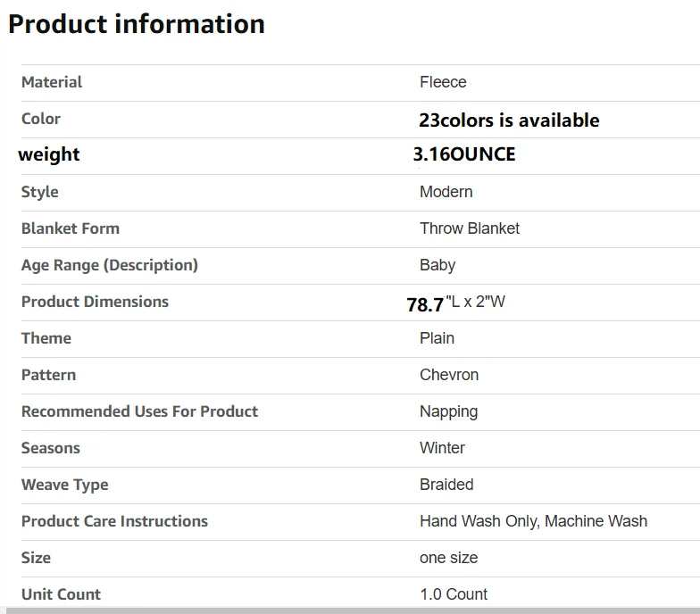This screenshot has height=614, width=700.
Task: Click the 78.7"L x 2"W dimensions value
Action: (x=455, y=303)
